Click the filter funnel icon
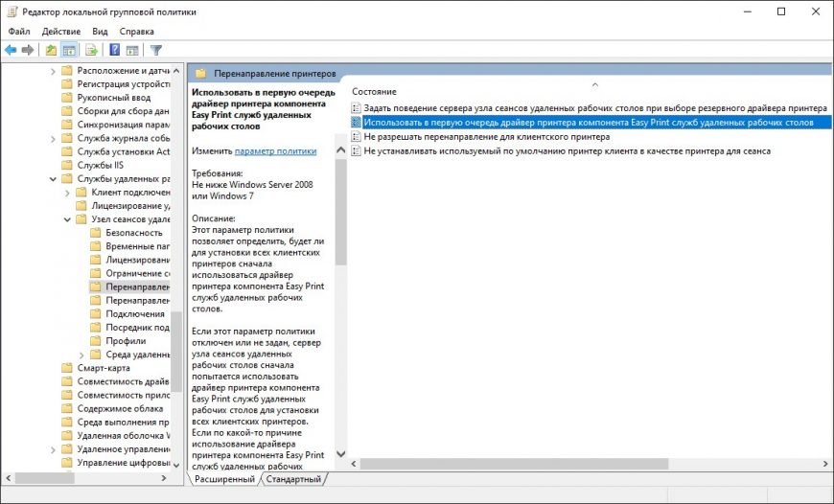This screenshot has width=834, height=504. click(x=156, y=50)
